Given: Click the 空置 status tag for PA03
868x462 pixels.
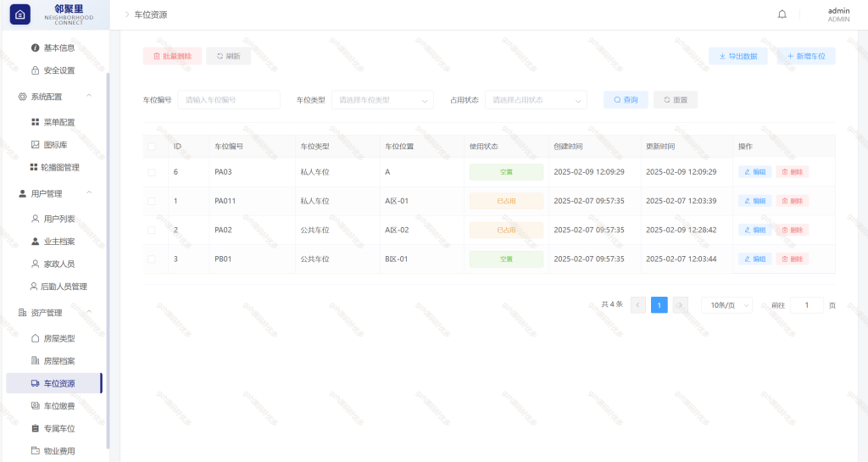Looking at the screenshot, I should click(x=507, y=172).
